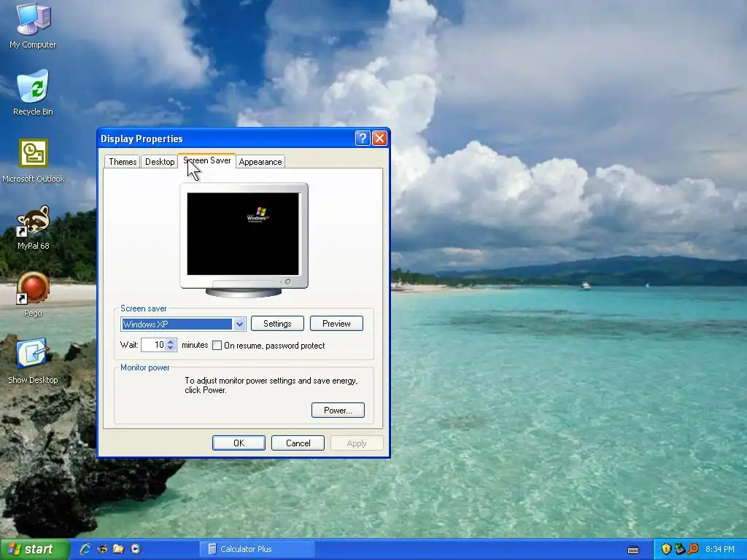Switch to Calculator Plus in taskbar
This screenshot has height=560, width=747.
258,549
